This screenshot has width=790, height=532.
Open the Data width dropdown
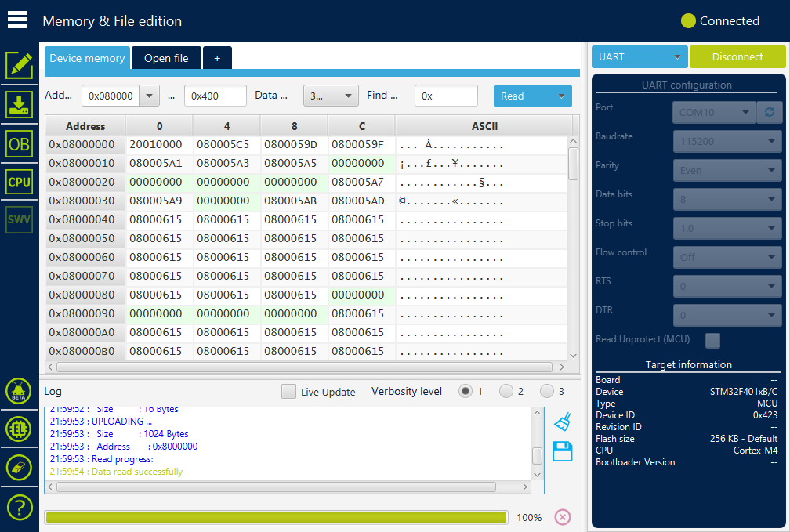[x=331, y=96]
